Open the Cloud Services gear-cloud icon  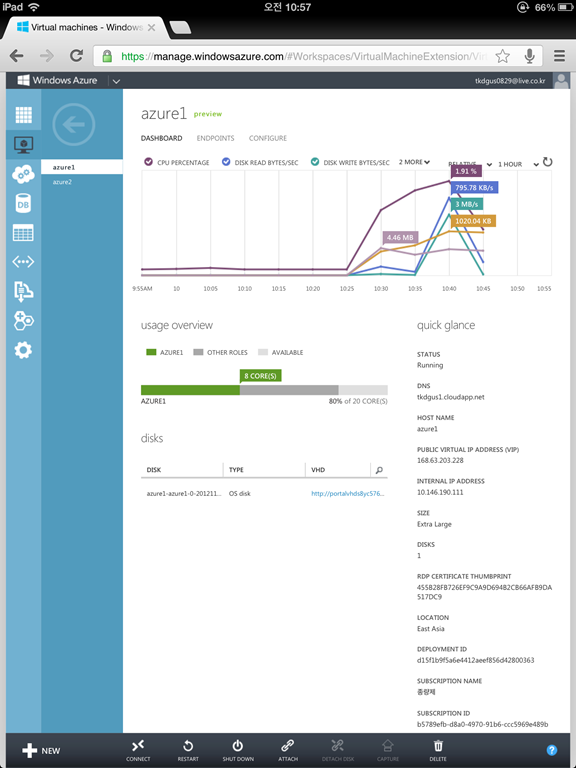(x=24, y=174)
